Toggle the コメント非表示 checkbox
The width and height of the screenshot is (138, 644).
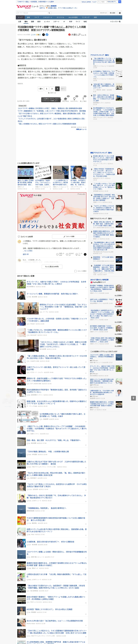click(x=75, y=271)
